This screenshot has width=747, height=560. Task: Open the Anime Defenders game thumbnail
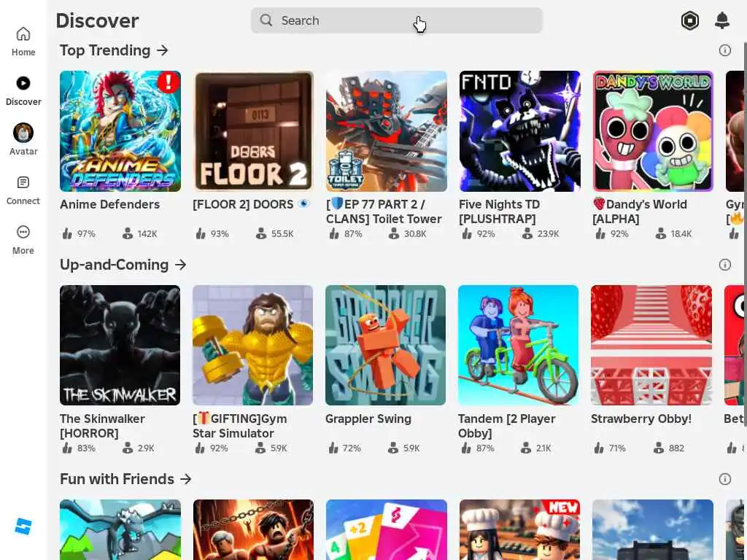pos(120,131)
